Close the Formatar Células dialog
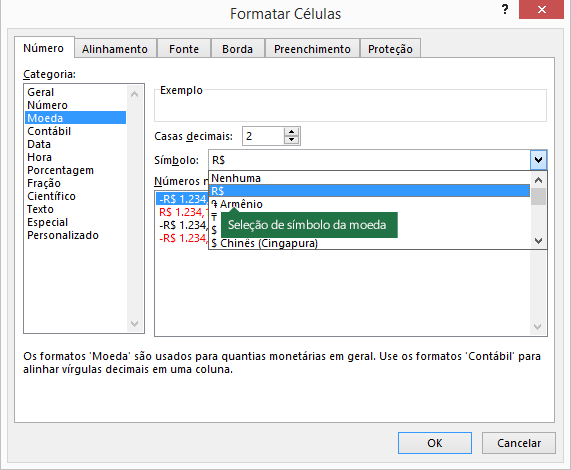The image size is (571, 470). tap(542, 9)
